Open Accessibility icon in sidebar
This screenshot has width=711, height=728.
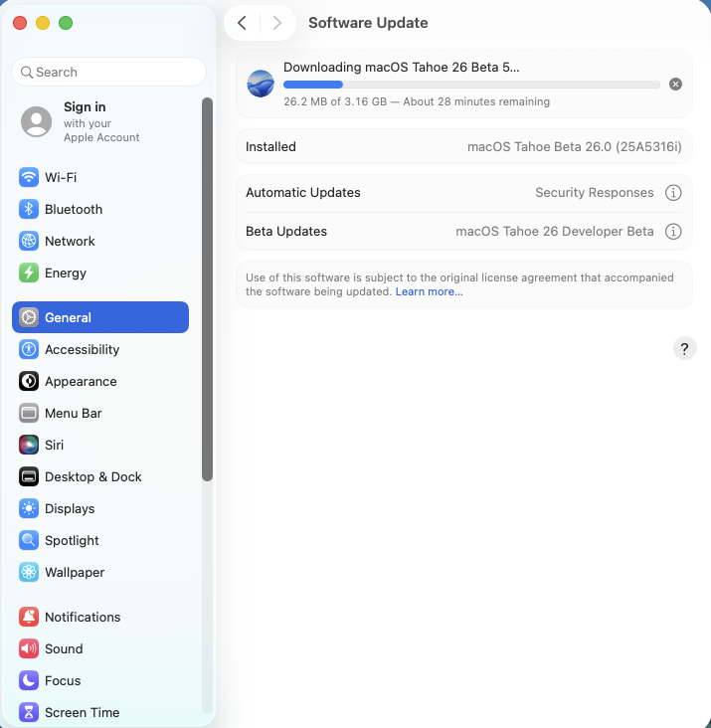click(29, 349)
